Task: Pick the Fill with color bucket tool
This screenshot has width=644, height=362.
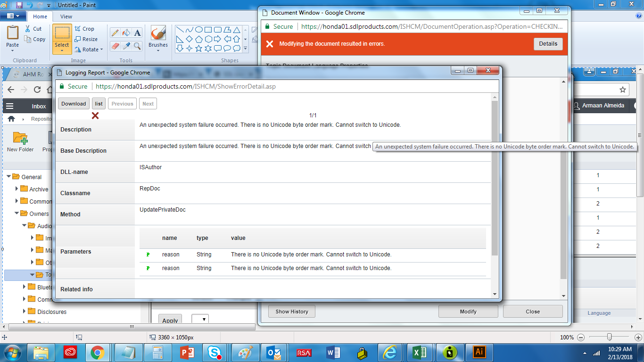Action: click(126, 33)
